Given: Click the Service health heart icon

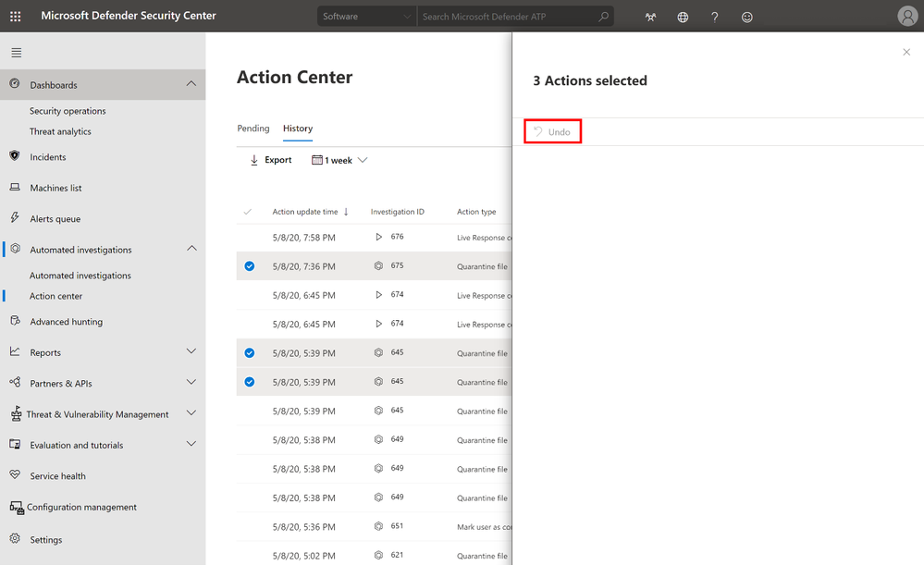Looking at the screenshot, I should [15, 474].
